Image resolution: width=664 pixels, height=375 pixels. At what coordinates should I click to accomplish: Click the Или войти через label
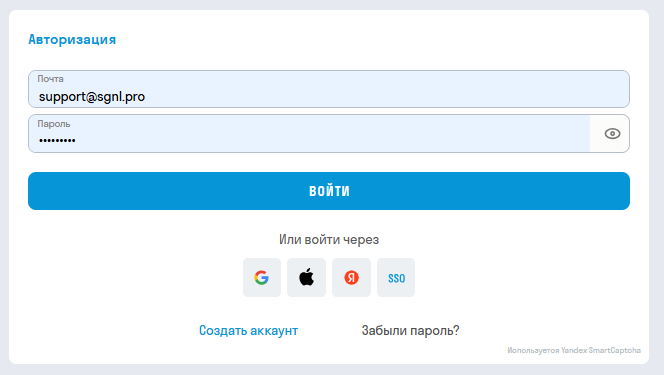(329, 240)
